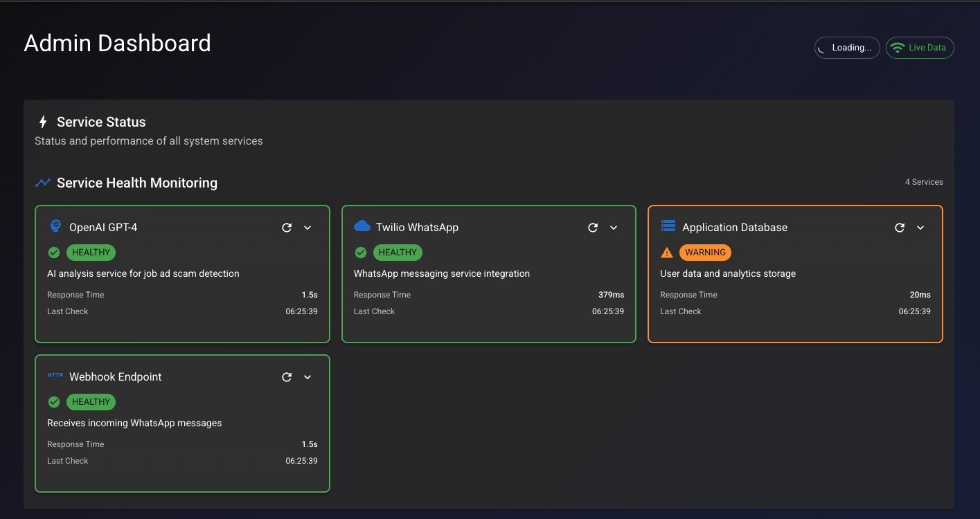
Task: Click the Twilio WhatsApp cloud icon
Action: tap(362, 226)
